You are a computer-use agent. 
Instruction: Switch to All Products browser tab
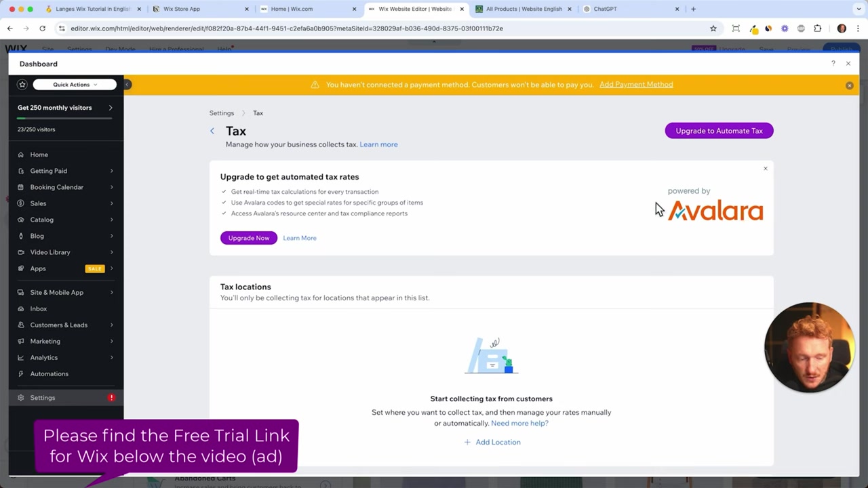pyautogui.click(x=524, y=9)
